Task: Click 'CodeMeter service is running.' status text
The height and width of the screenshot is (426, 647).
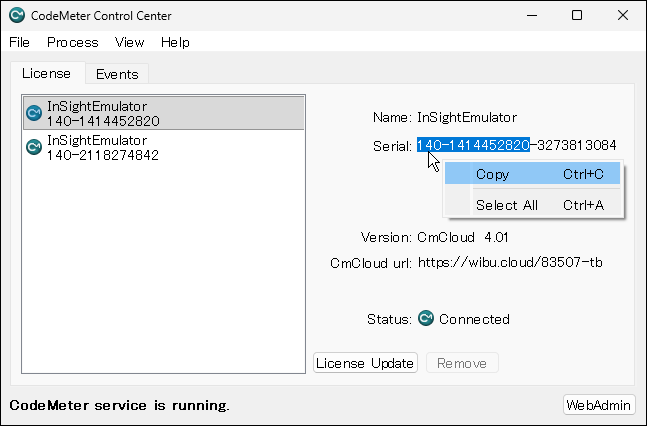Action: click(x=119, y=405)
